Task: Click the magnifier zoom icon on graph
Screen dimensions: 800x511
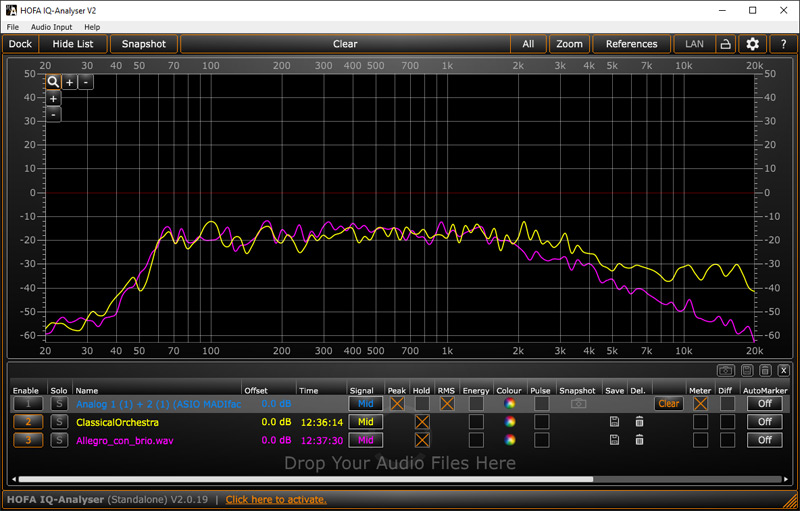Action: click(x=53, y=82)
